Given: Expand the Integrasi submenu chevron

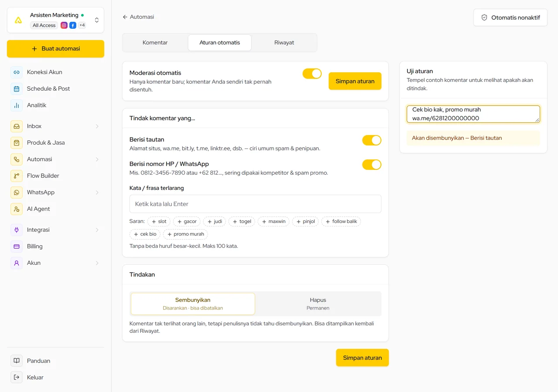Looking at the screenshot, I should tap(97, 230).
